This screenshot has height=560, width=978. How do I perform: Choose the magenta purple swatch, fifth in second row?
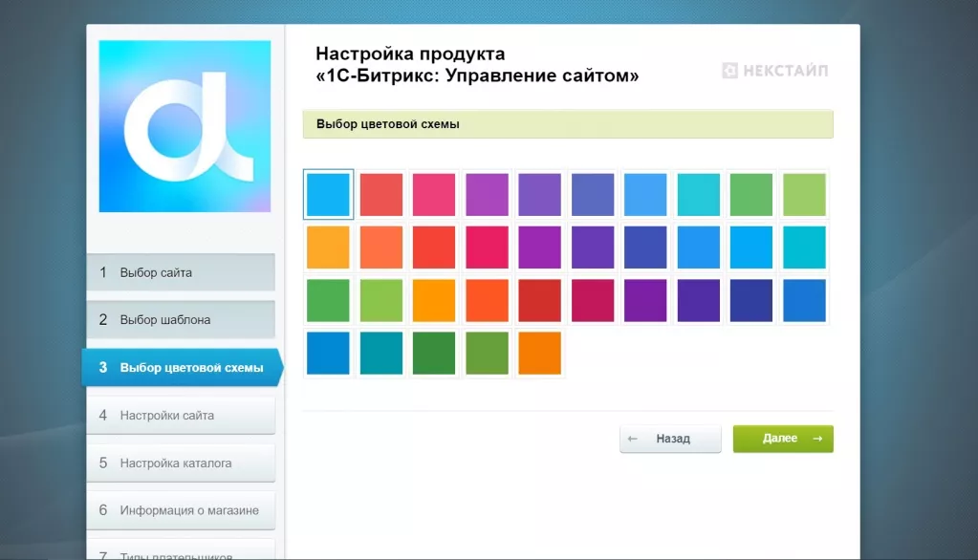[x=539, y=248]
